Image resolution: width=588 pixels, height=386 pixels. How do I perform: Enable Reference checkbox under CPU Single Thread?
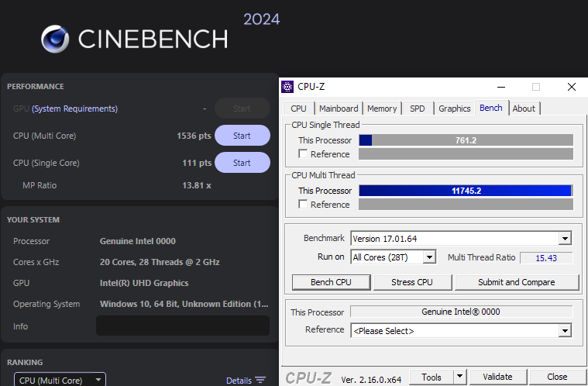[303, 153]
